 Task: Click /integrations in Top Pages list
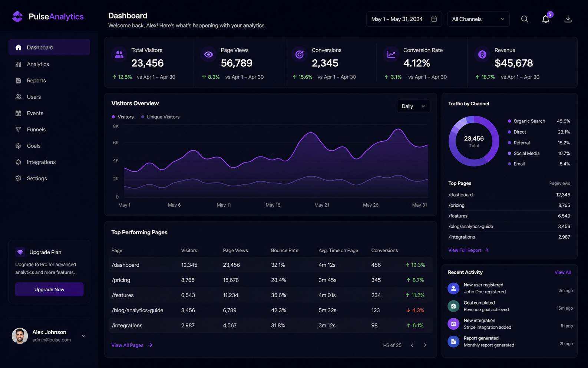click(462, 237)
